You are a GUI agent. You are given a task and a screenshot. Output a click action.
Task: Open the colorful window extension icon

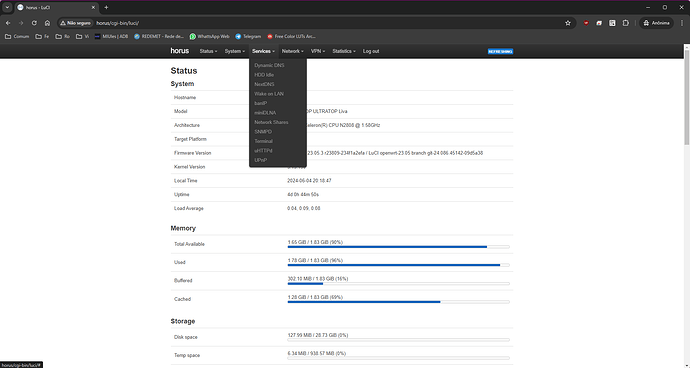click(599, 23)
